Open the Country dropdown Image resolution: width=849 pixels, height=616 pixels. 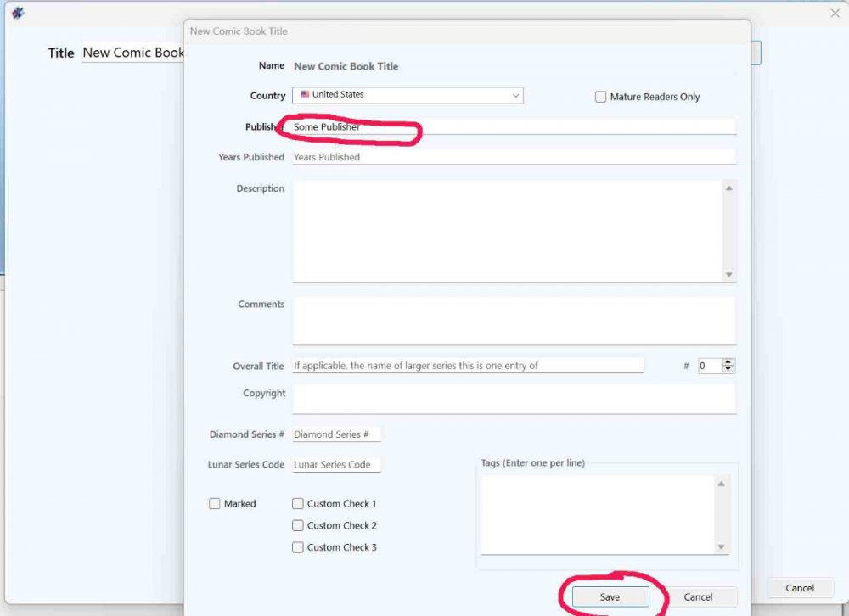pos(408,95)
